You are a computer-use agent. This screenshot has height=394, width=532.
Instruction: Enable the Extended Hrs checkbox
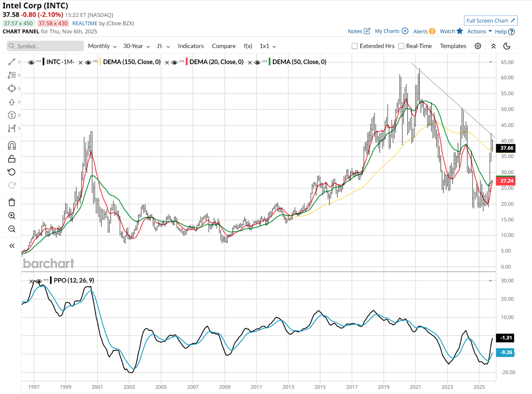(355, 46)
